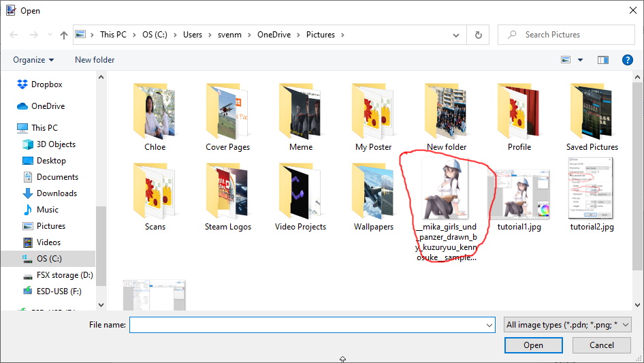The height and width of the screenshot is (363, 644).
Task: Open Music in the sidebar
Action: [x=41, y=210]
